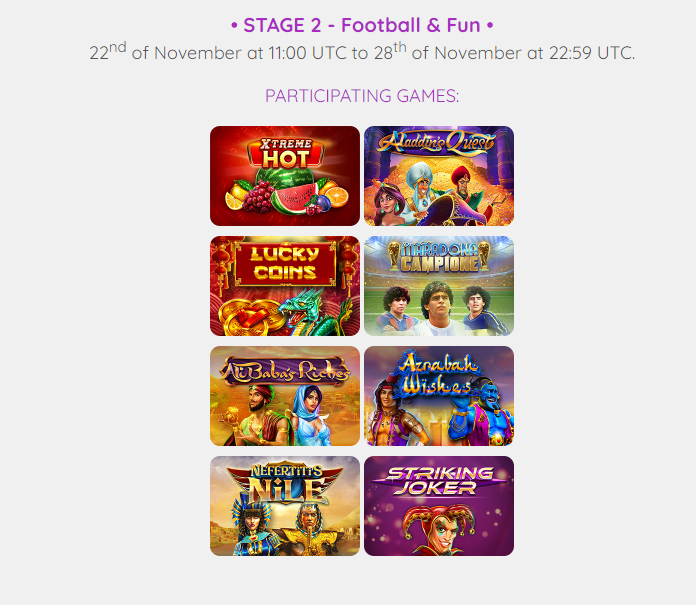696x605 pixels.
Task: Click the left golden trophy on Maradona Campione
Action: (393, 255)
